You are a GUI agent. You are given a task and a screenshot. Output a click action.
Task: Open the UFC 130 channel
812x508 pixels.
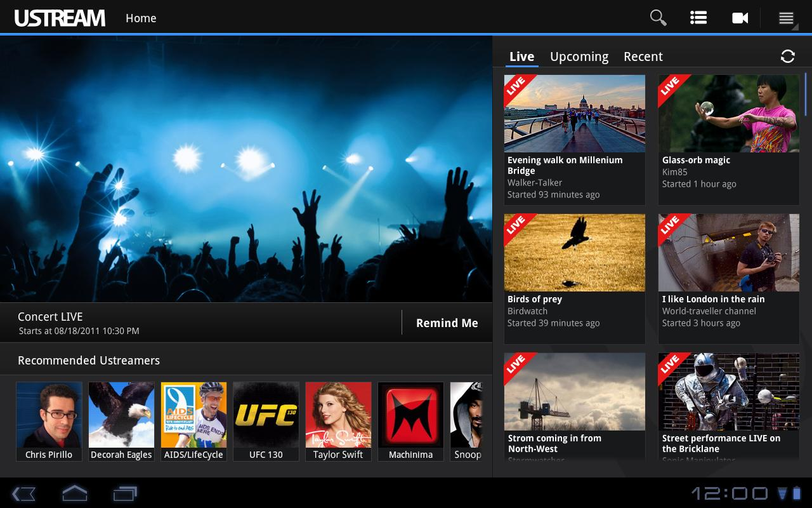click(266, 421)
